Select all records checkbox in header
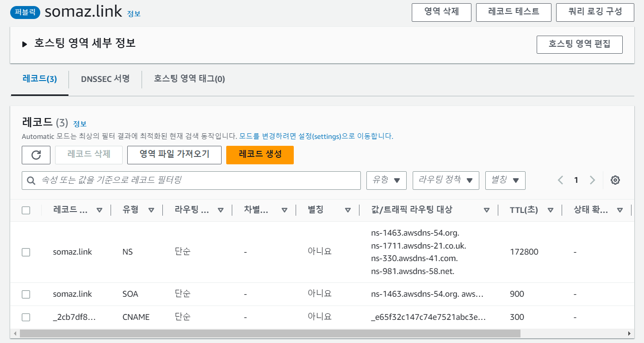Viewport: 644px width, 343px height. point(26,210)
